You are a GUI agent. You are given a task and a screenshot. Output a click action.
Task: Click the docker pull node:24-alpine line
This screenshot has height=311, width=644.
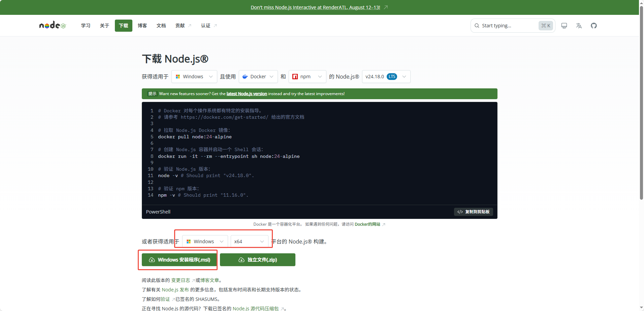[x=195, y=137]
